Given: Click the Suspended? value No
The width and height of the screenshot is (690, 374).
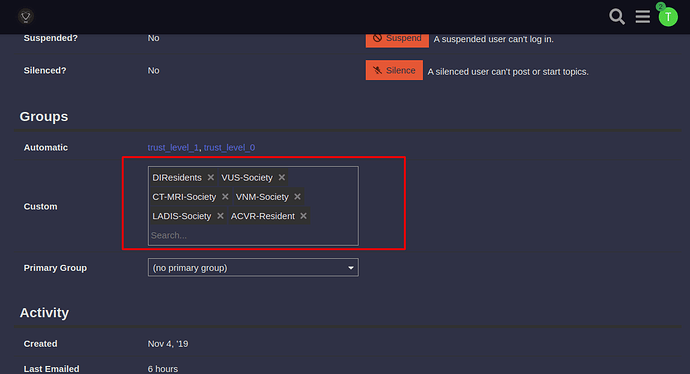Looking at the screenshot, I should 153,38.
